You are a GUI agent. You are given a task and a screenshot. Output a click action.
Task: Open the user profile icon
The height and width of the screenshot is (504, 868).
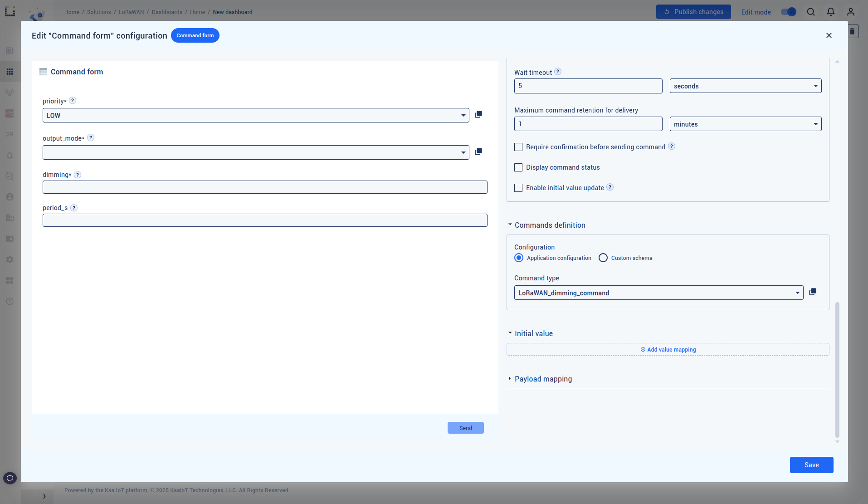pos(850,12)
